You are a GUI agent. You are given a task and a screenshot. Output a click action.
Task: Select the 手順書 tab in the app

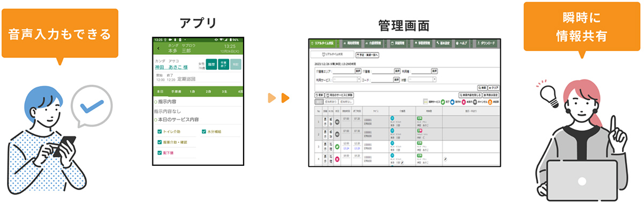pyautogui.click(x=176, y=92)
